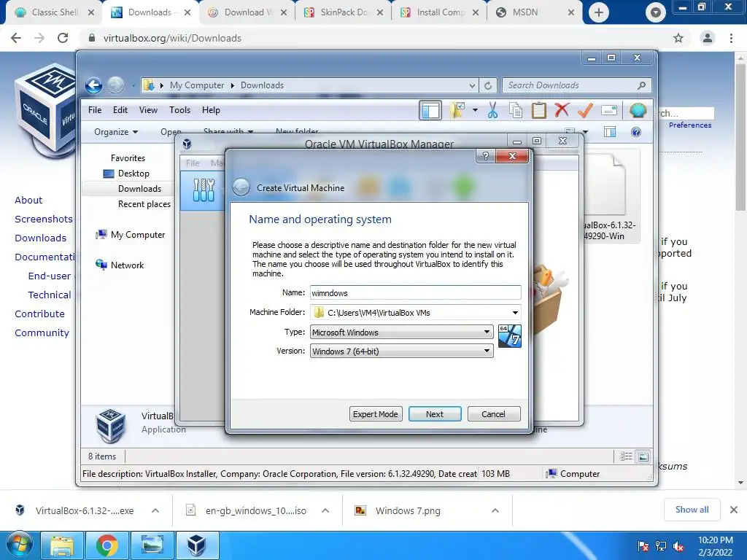Click the Paste clipboard icon in Explorer toolbar
Viewport: 747px width, 560px height.
pos(539,111)
